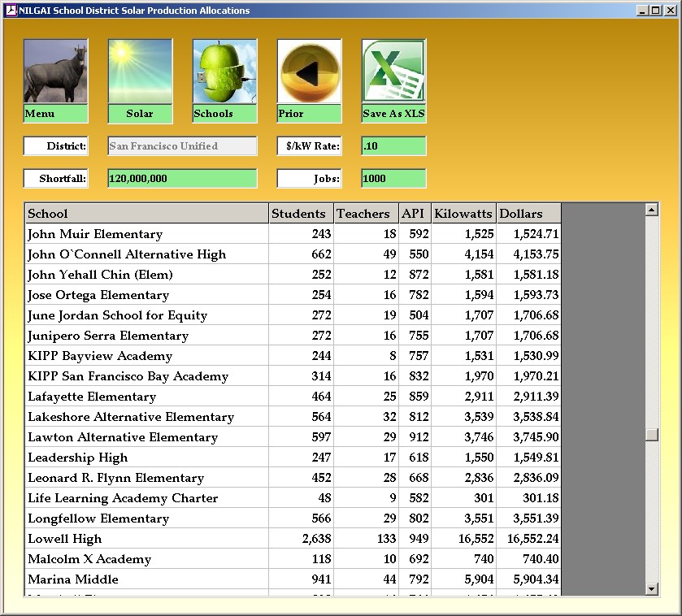Click the scrollbar down arrow
Viewport: 682px width, 616px height.
(x=651, y=588)
